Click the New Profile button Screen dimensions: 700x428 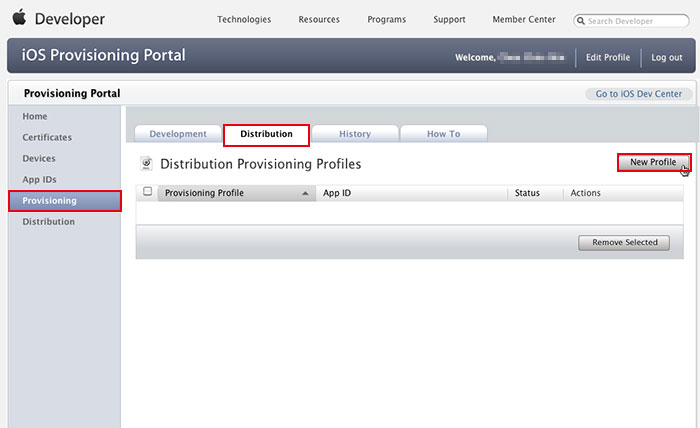[x=654, y=162]
